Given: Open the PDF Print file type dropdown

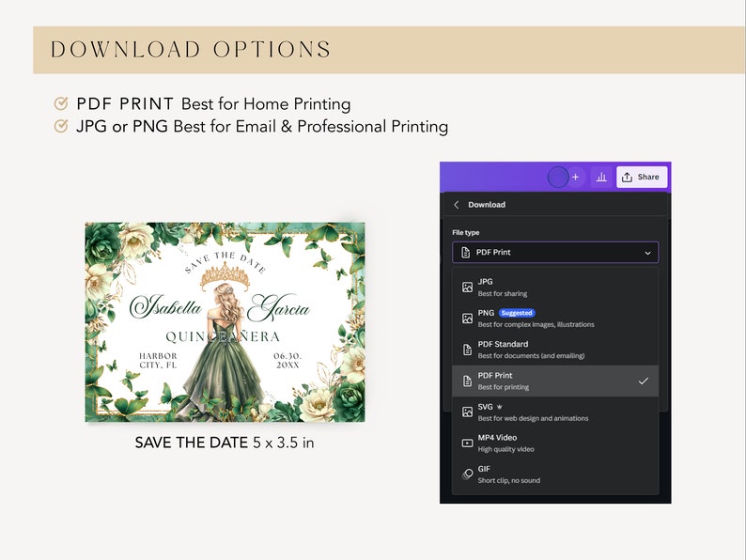Looking at the screenshot, I should [x=555, y=252].
